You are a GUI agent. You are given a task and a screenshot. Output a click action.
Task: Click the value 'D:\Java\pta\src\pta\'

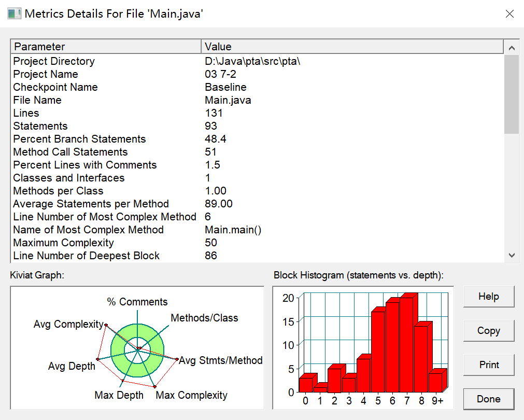[252, 61]
